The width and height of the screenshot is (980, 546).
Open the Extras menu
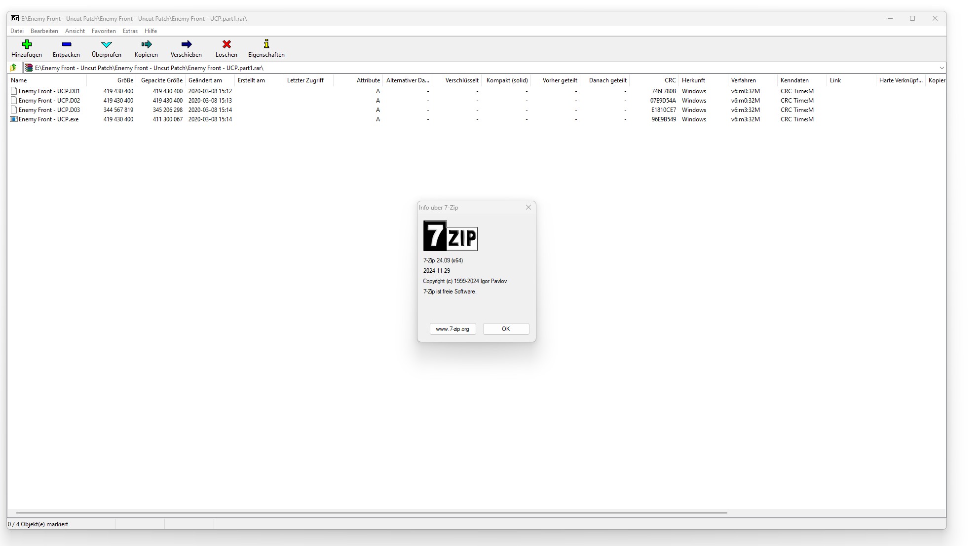pyautogui.click(x=130, y=31)
